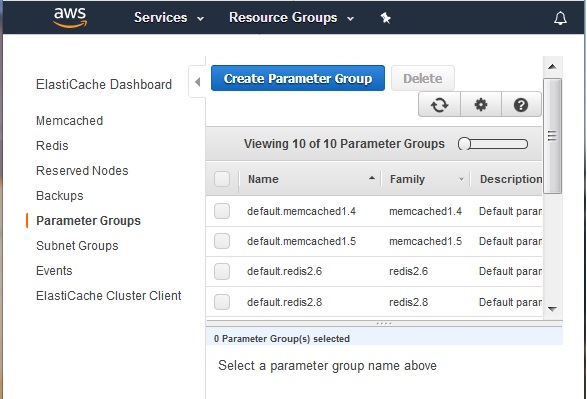Check the default.memcached1.4 checkbox
Screen dimensions: 587x399
click(x=222, y=211)
